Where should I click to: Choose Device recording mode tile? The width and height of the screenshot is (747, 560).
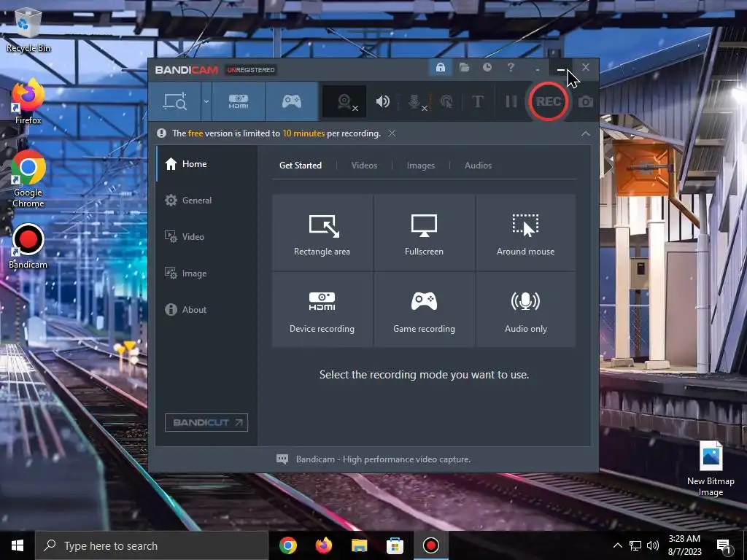(x=322, y=309)
